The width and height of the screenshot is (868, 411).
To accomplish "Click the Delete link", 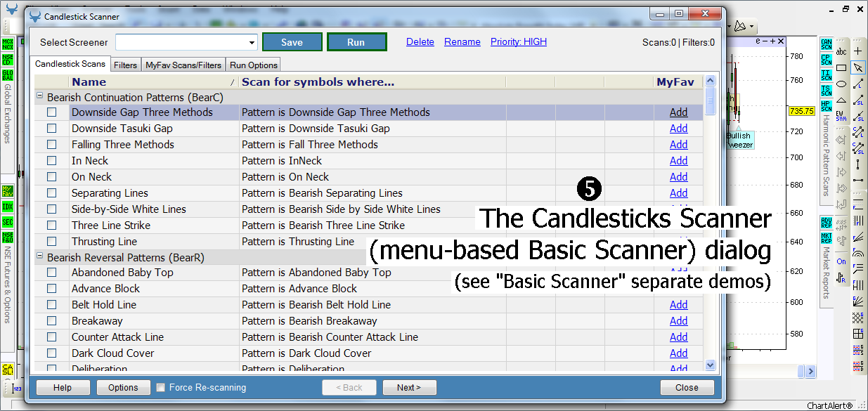I will (420, 42).
